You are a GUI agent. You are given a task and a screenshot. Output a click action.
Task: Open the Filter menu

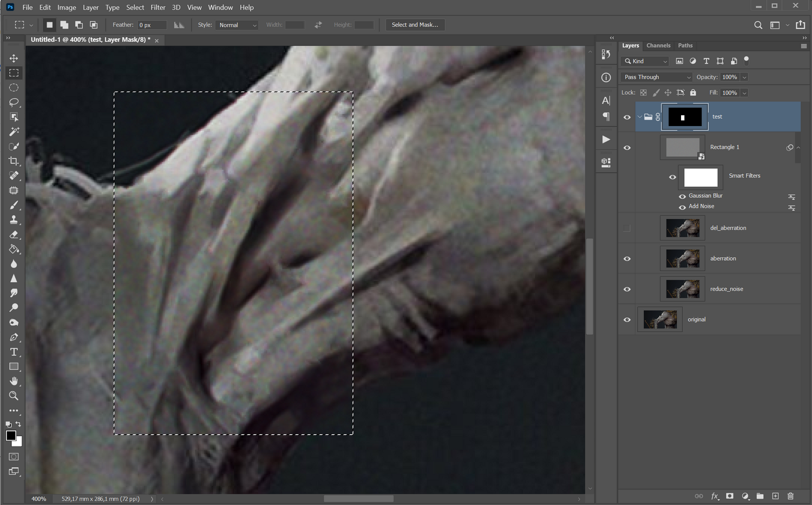(x=158, y=8)
